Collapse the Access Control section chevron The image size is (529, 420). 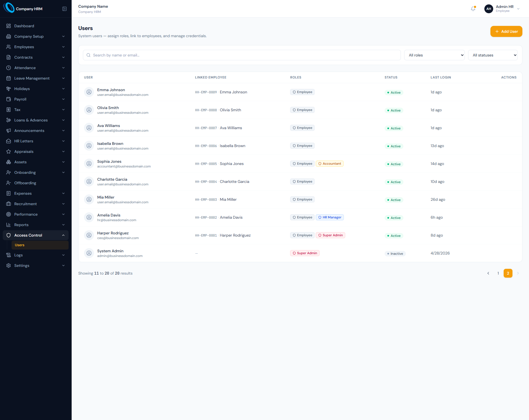click(x=63, y=235)
